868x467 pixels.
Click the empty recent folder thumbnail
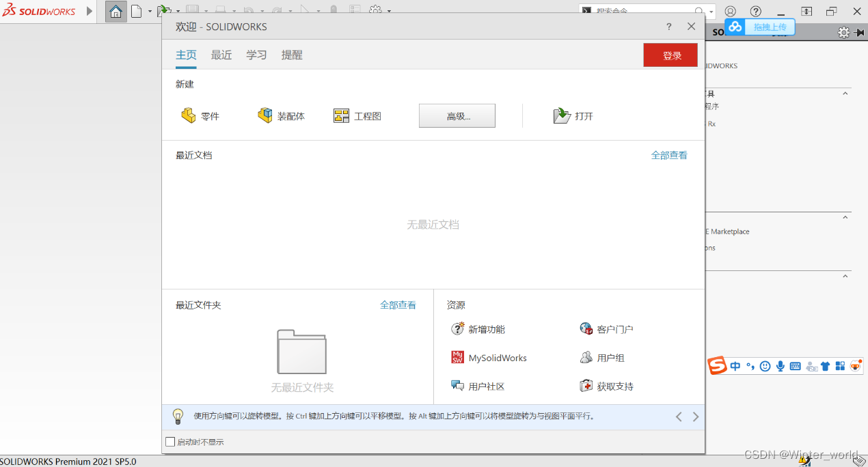301,352
